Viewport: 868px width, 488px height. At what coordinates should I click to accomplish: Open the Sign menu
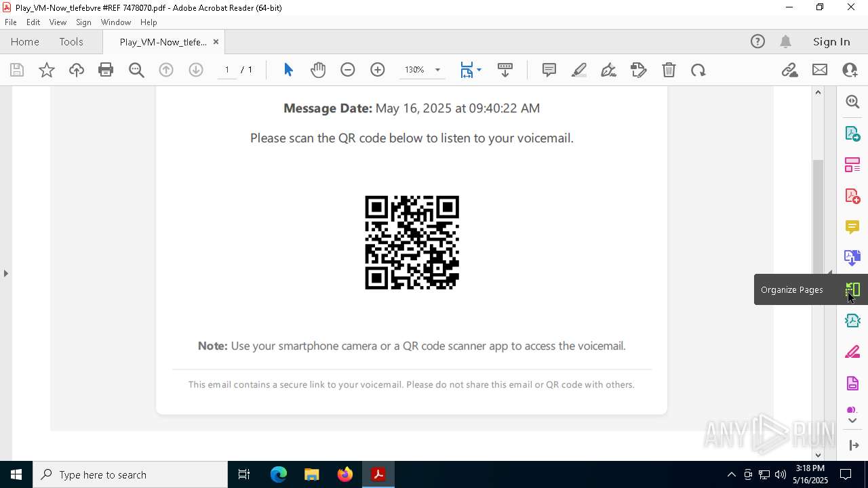coord(83,22)
